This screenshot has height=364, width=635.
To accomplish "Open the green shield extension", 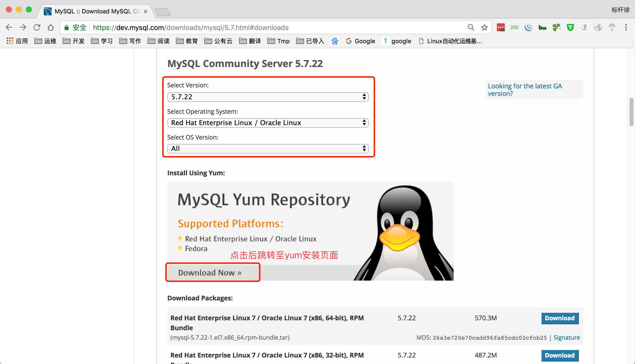I will [570, 27].
